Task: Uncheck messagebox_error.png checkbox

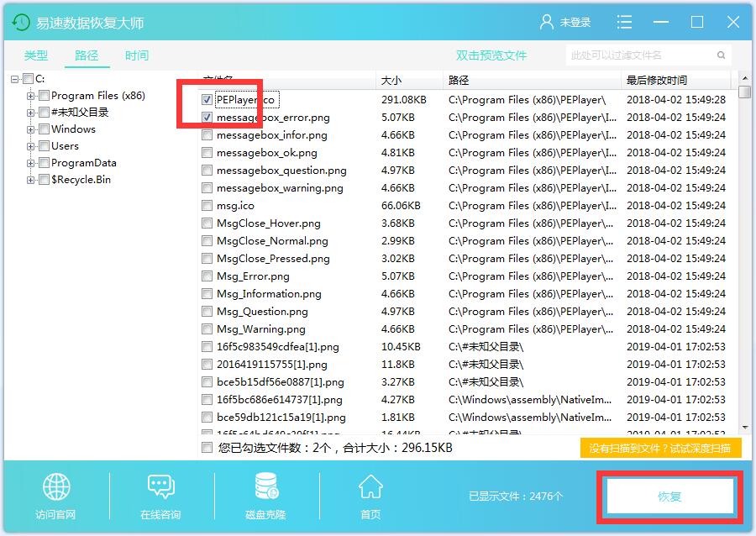Action: [207, 117]
